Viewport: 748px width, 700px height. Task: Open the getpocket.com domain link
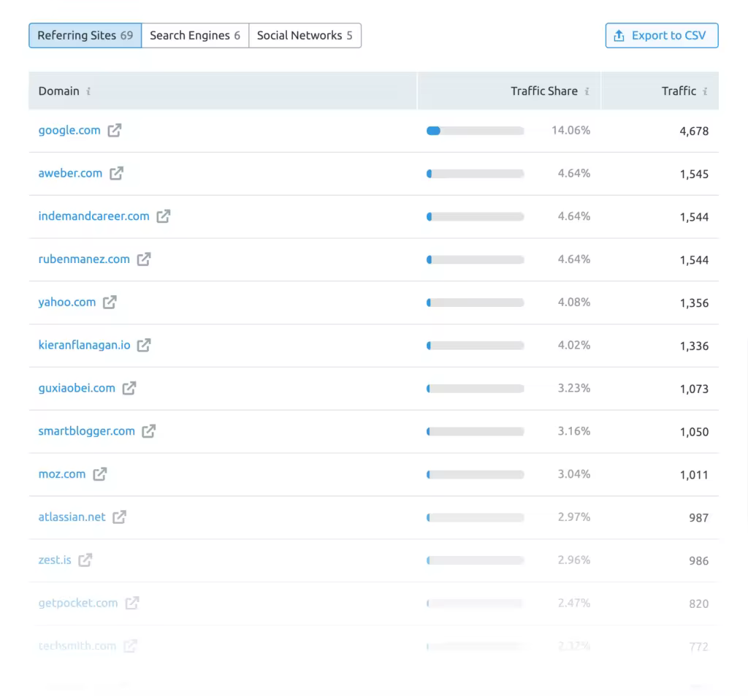click(x=77, y=603)
